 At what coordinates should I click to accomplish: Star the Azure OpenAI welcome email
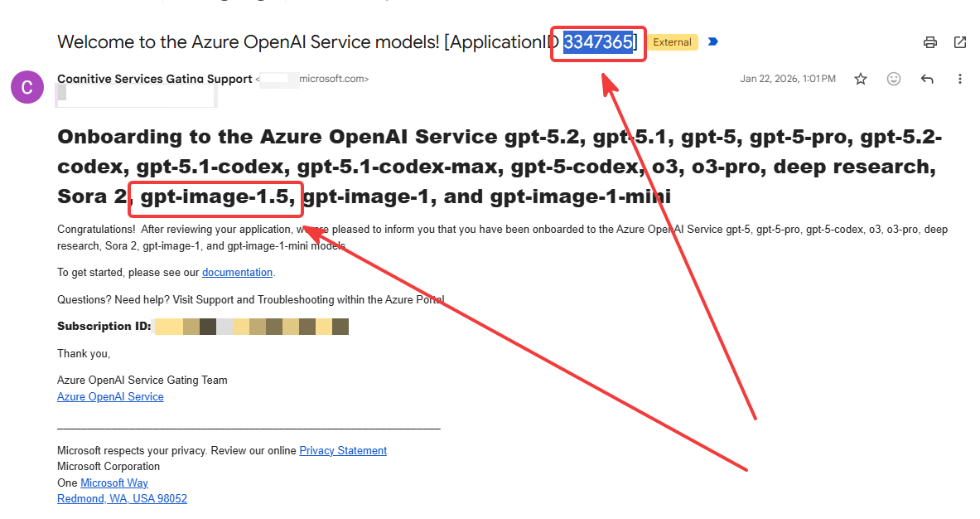coord(861,79)
